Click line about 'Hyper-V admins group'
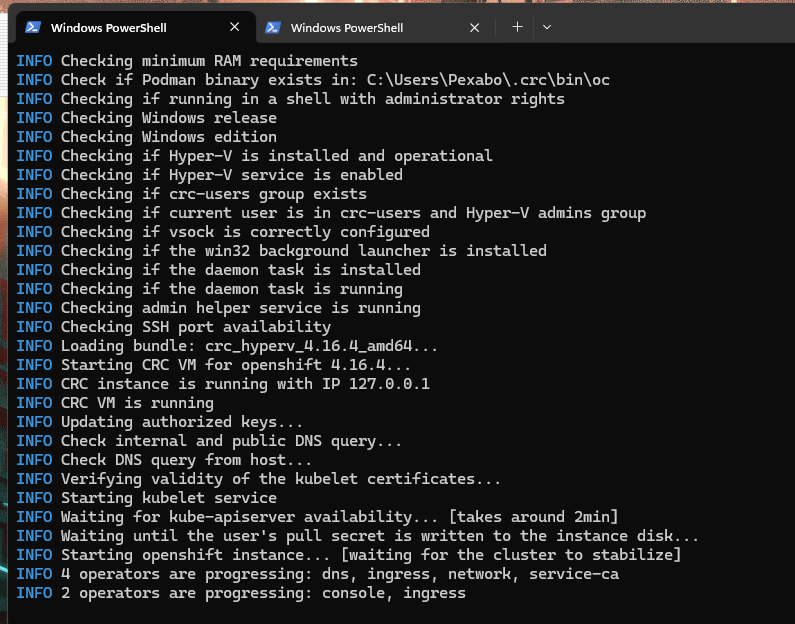The width and height of the screenshot is (795, 624). [331, 213]
